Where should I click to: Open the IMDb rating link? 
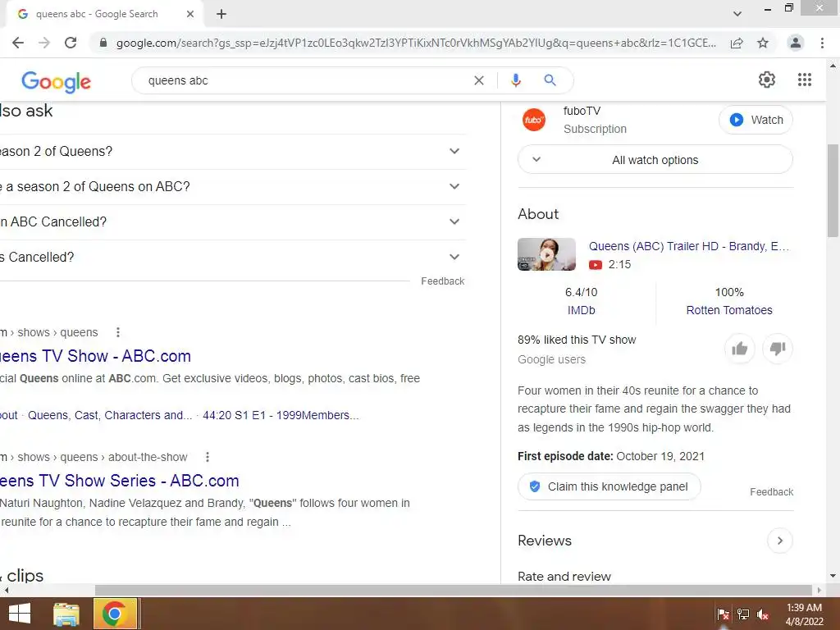click(582, 310)
